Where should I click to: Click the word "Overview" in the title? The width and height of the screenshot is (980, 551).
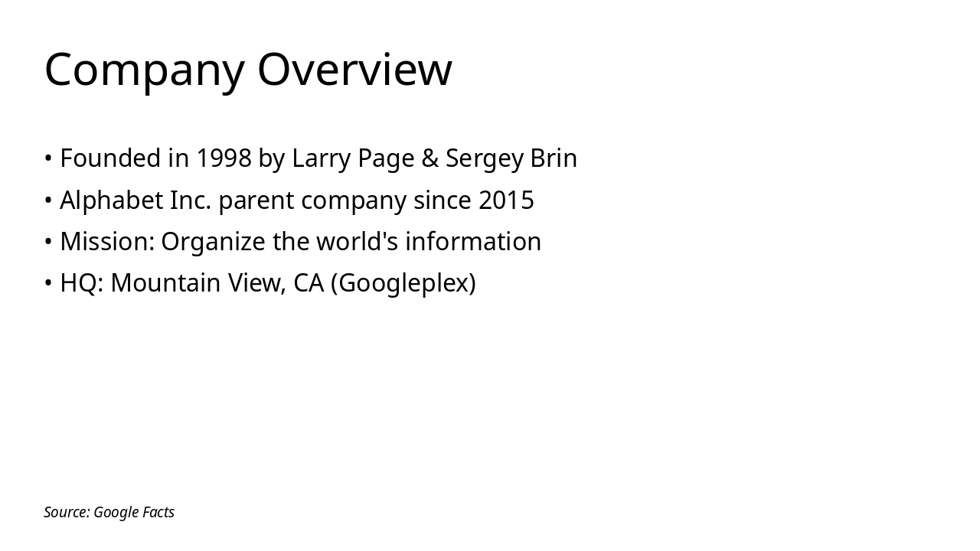click(354, 70)
